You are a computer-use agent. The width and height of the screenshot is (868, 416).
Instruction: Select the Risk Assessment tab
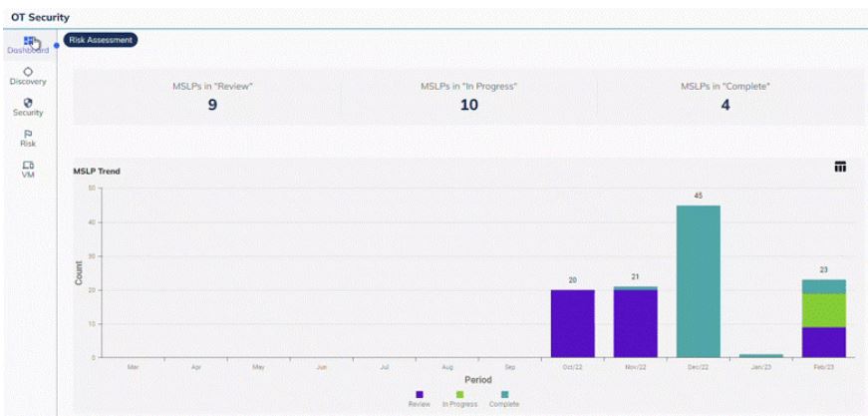click(100, 40)
